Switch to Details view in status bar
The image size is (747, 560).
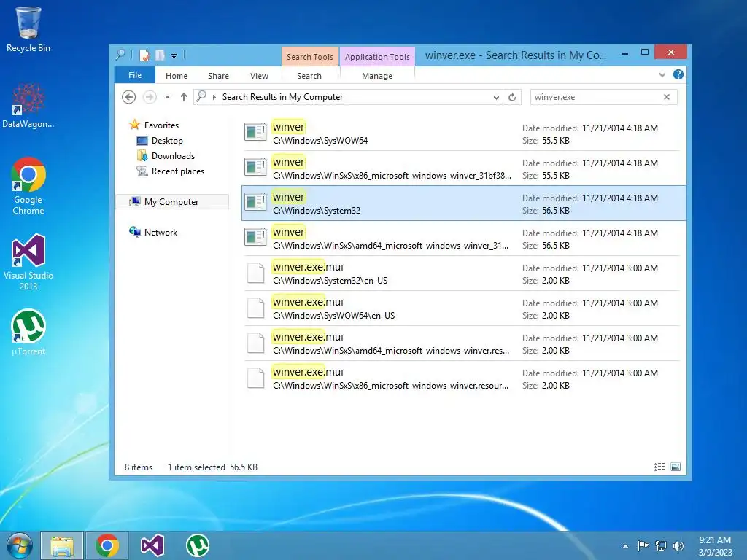coord(659,467)
